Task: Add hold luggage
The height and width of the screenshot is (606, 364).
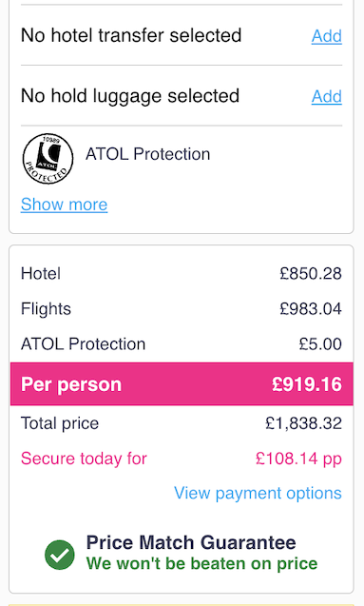Action: [x=327, y=96]
